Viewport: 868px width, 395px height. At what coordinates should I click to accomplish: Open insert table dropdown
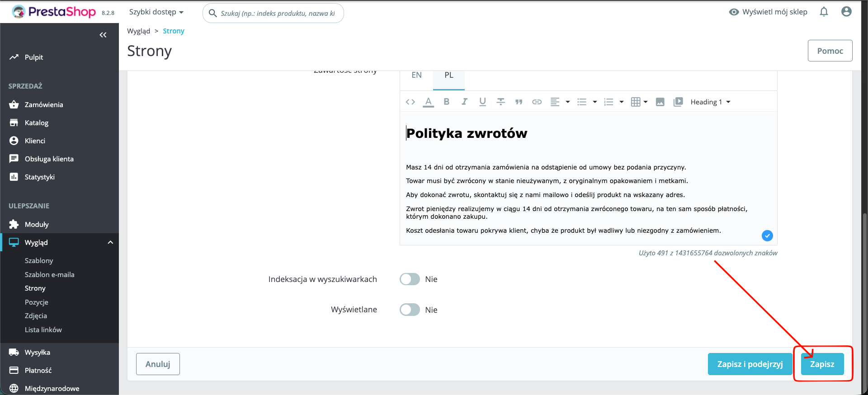point(639,102)
